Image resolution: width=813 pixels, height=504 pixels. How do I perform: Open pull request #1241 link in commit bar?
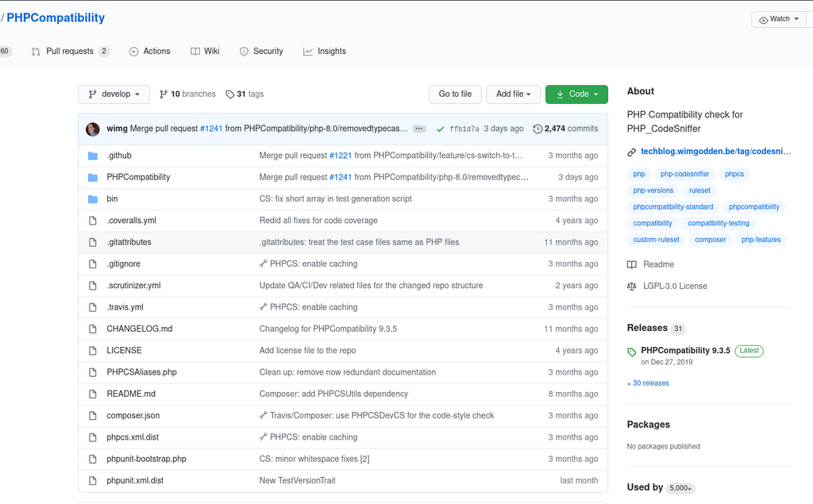point(211,129)
